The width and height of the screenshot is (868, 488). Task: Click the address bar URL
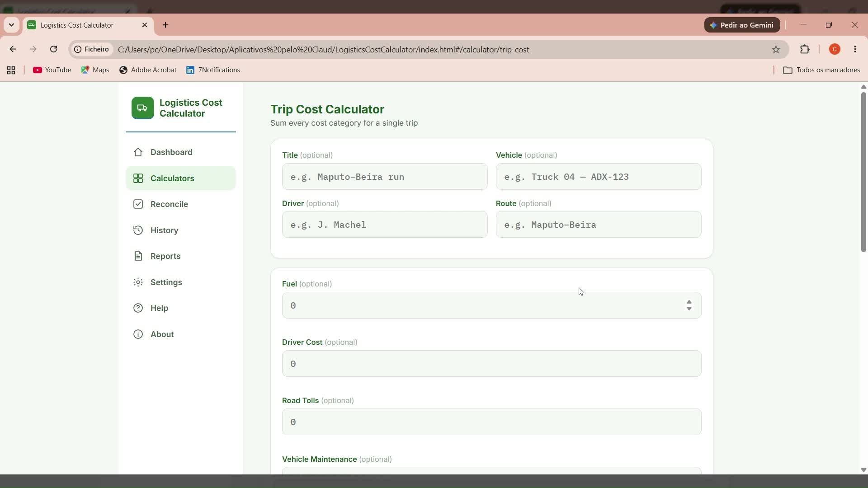click(323, 50)
